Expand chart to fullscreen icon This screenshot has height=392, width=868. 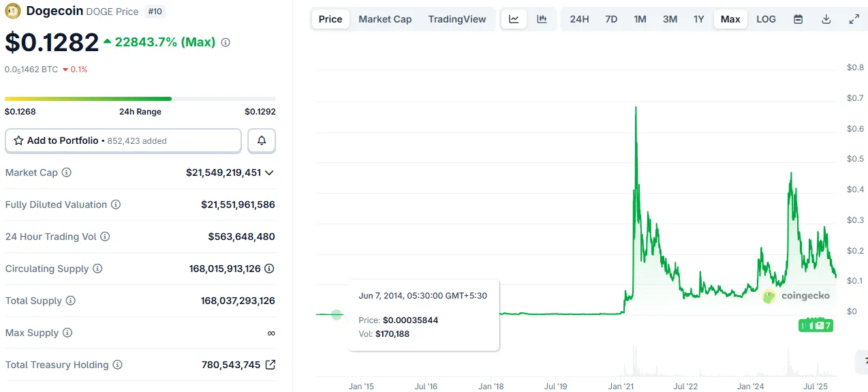coord(854,19)
